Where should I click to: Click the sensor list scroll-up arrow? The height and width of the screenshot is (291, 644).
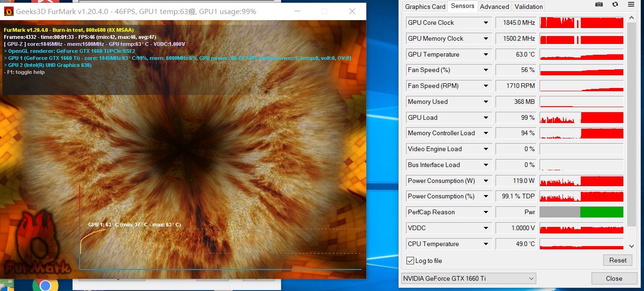[x=631, y=18]
